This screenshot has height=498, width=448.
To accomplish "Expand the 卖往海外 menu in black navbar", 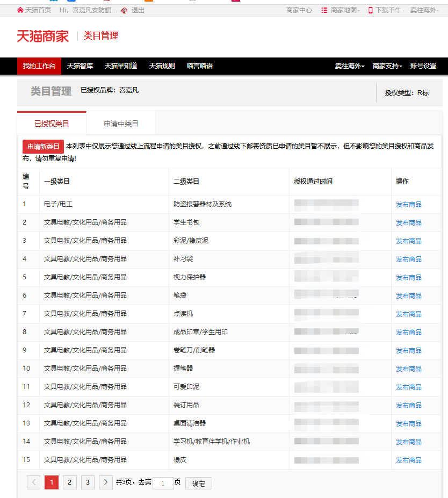I will click(350, 66).
